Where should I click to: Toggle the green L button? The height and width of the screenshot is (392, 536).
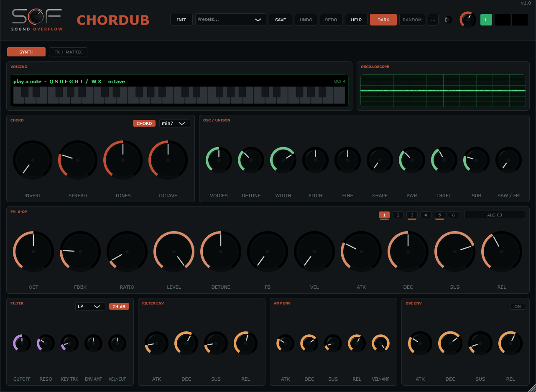click(x=486, y=20)
